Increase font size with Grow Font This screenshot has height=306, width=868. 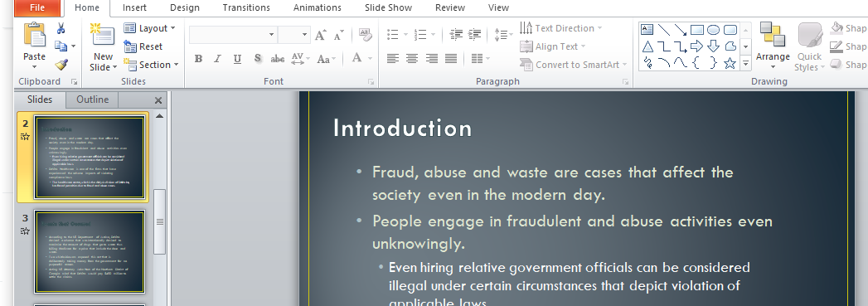point(321,35)
